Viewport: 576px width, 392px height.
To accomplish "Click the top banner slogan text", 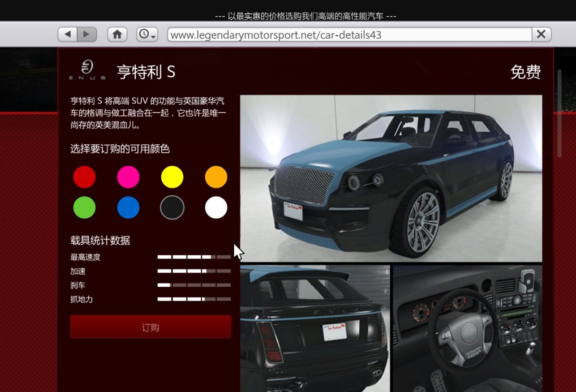I will coord(305,17).
